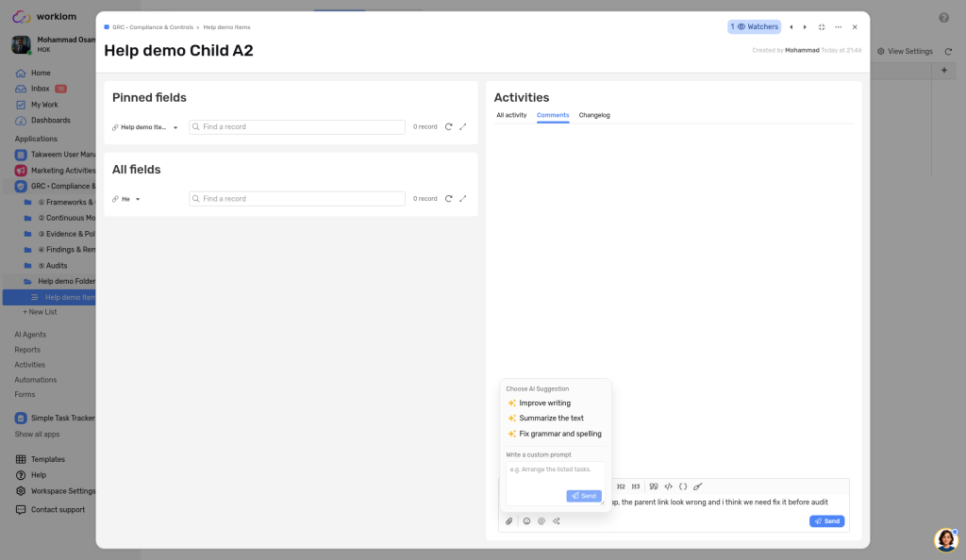Open the Simple Task Tracker app
Screen dimensions: 966x560
[x=56, y=419]
